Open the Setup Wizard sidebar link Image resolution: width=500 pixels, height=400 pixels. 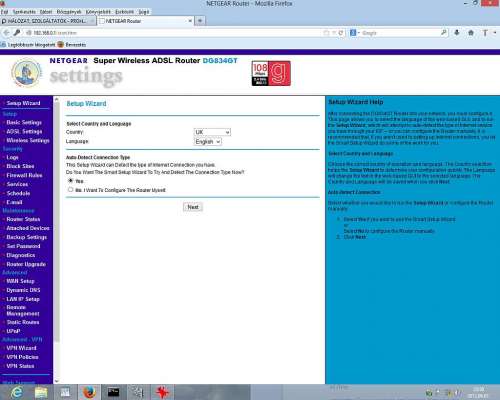23,103
